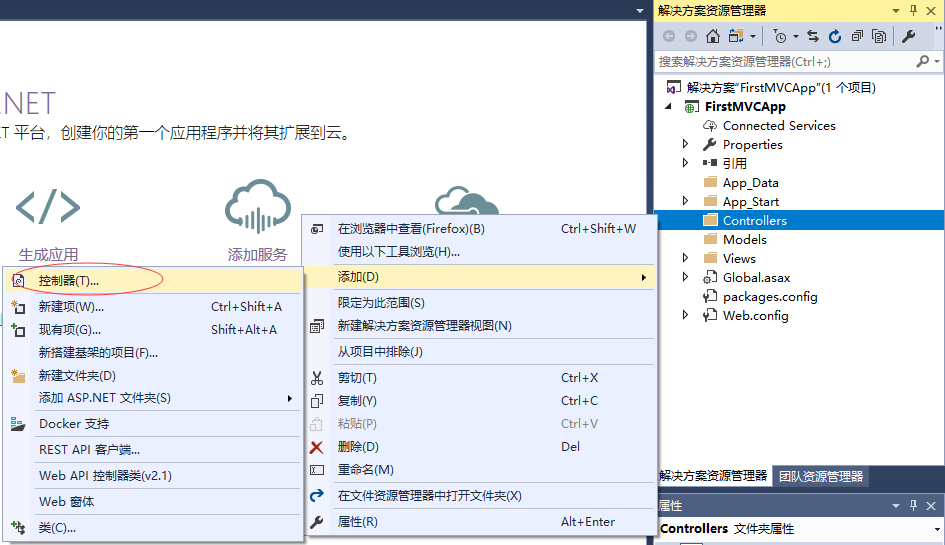Click the 生成应用 link on start page
Image resolution: width=945 pixels, height=545 pixels.
pos(48,254)
